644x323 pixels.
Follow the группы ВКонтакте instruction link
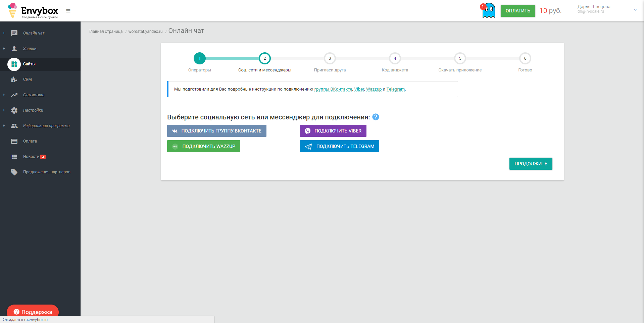(x=333, y=89)
